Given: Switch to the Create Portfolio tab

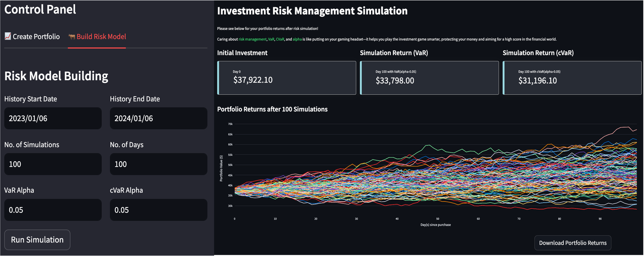Looking at the screenshot, I should point(36,37).
